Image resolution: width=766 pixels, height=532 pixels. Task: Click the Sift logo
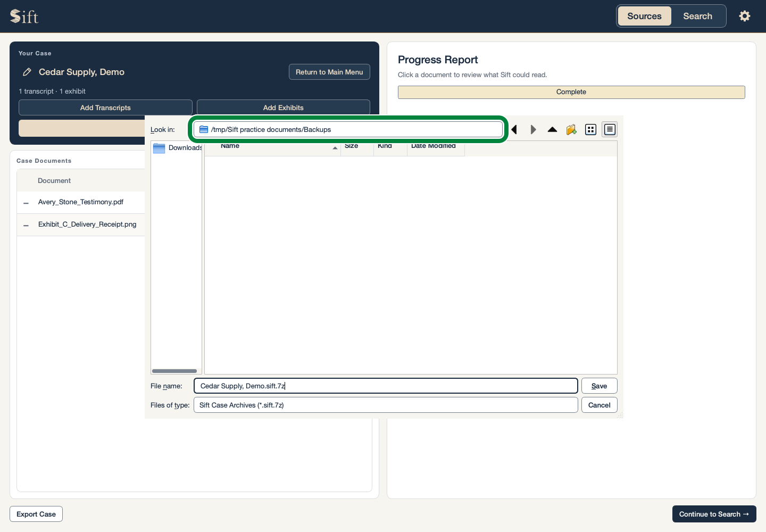click(x=24, y=16)
